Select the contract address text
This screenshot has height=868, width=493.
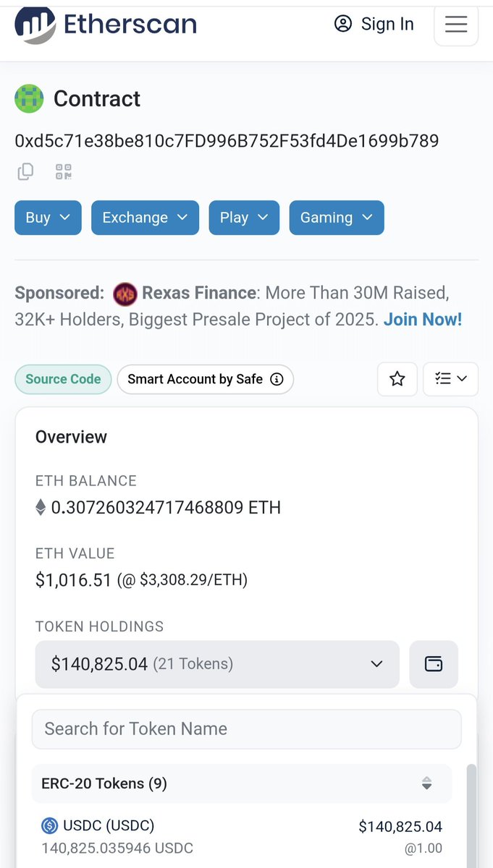[227, 140]
